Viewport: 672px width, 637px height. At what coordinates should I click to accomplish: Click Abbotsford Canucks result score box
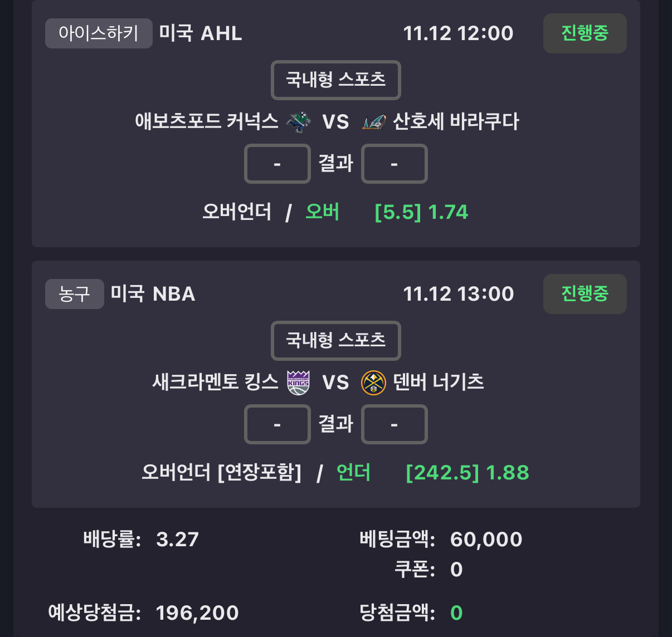277,164
